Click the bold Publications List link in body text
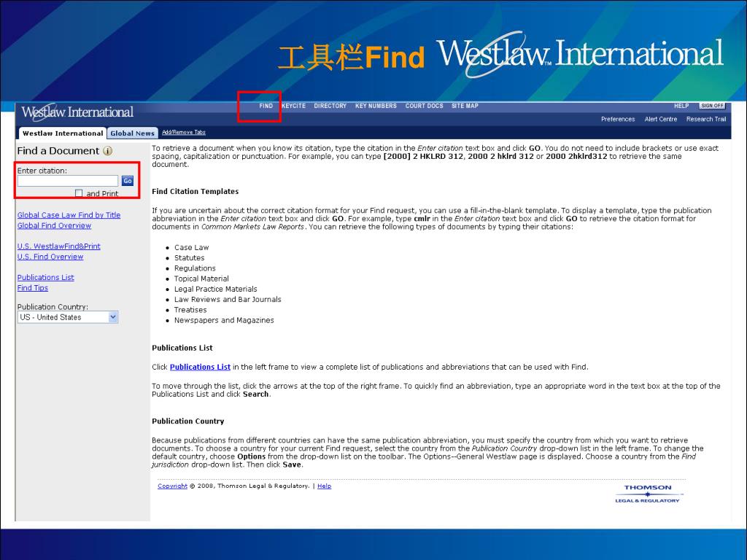Viewport: 747px width, 560px height. [200, 367]
